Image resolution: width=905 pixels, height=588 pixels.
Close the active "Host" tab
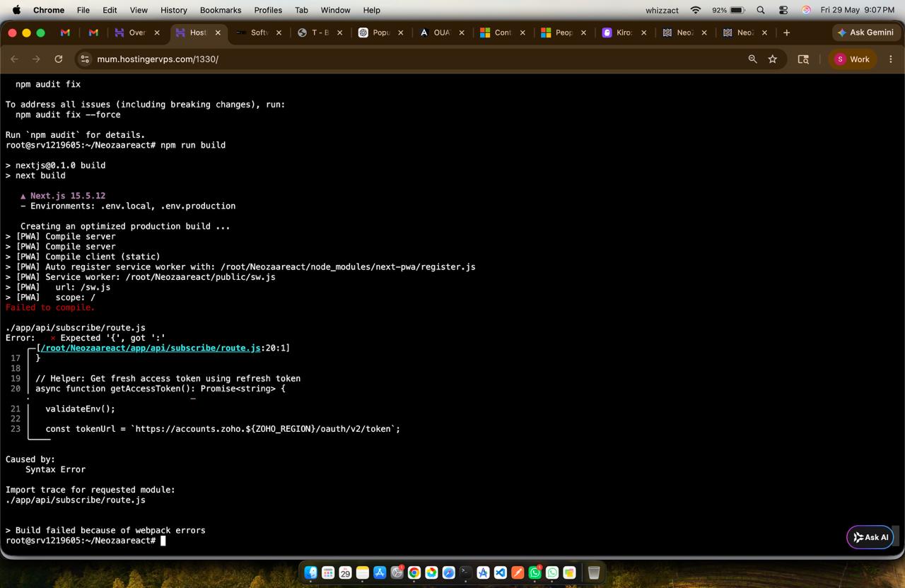pyautogui.click(x=218, y=33)
